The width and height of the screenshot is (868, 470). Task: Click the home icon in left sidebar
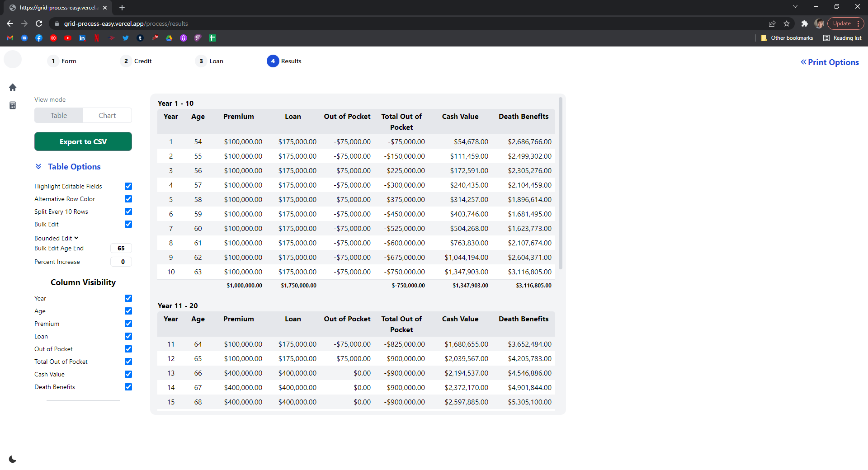coord(13,87)
